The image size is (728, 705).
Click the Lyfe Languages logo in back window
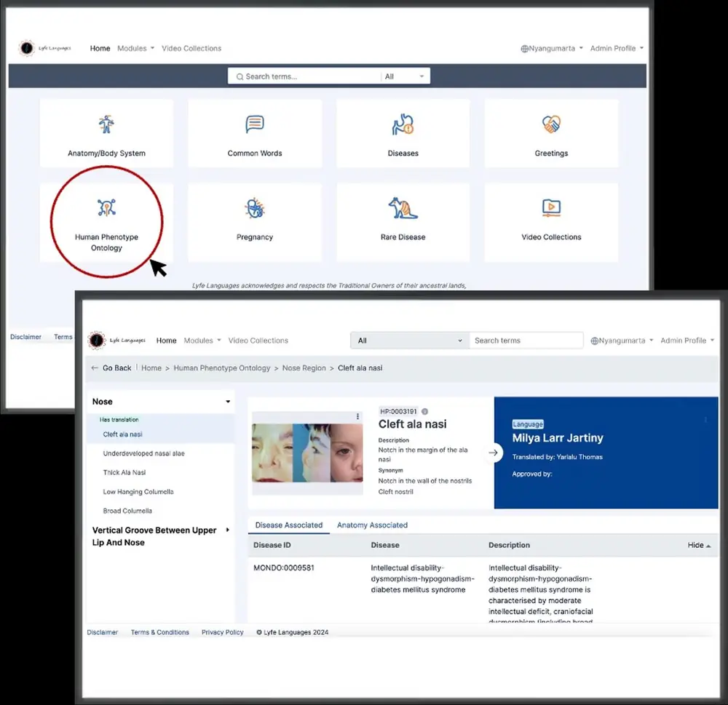pos(45,48)
